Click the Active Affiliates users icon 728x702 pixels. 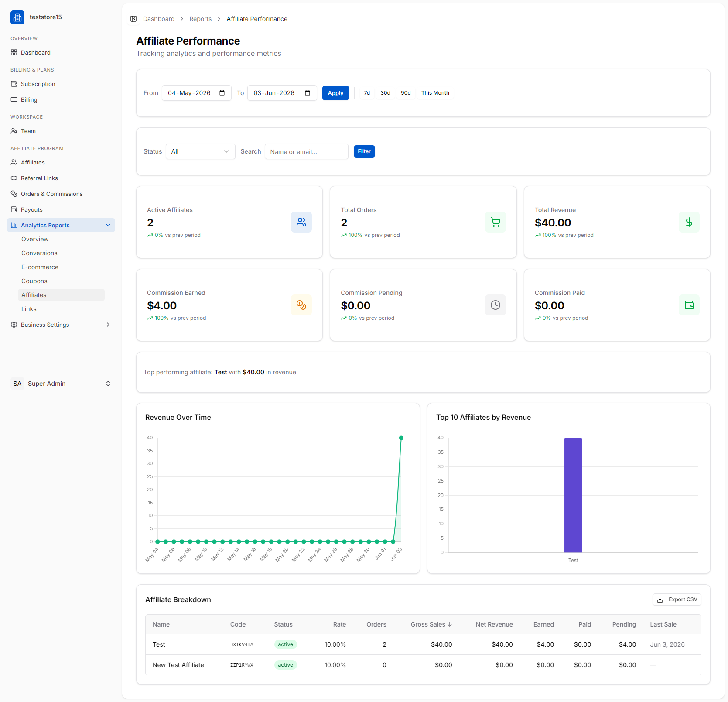click(301, 222)
